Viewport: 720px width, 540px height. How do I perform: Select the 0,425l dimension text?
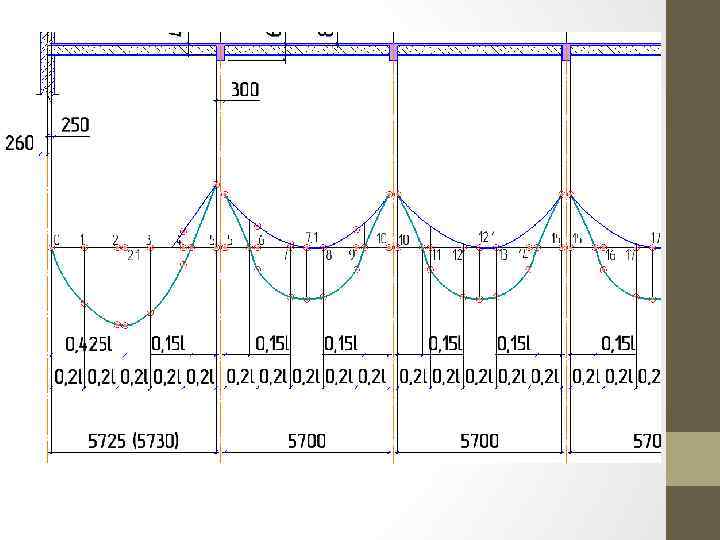[89, 343]
